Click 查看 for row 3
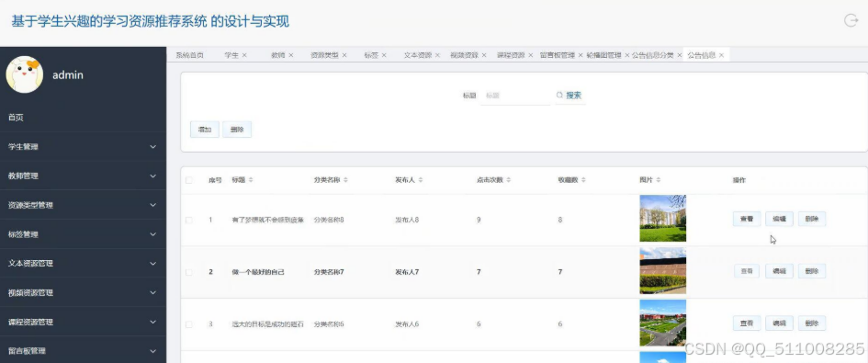Viewport: 868px width, 363px height. pyautogui.click(x=747, y=323)
